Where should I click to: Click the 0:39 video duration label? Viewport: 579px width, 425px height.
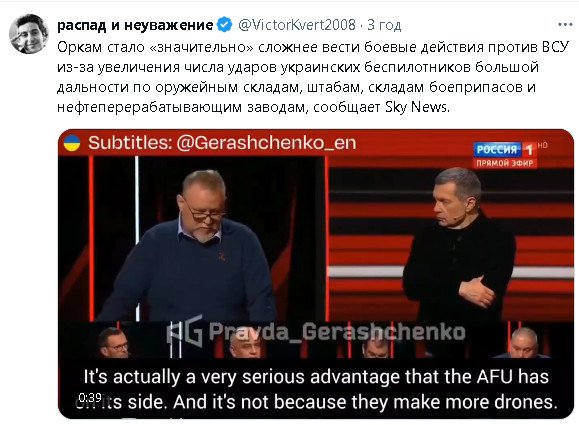coord(90,398)
